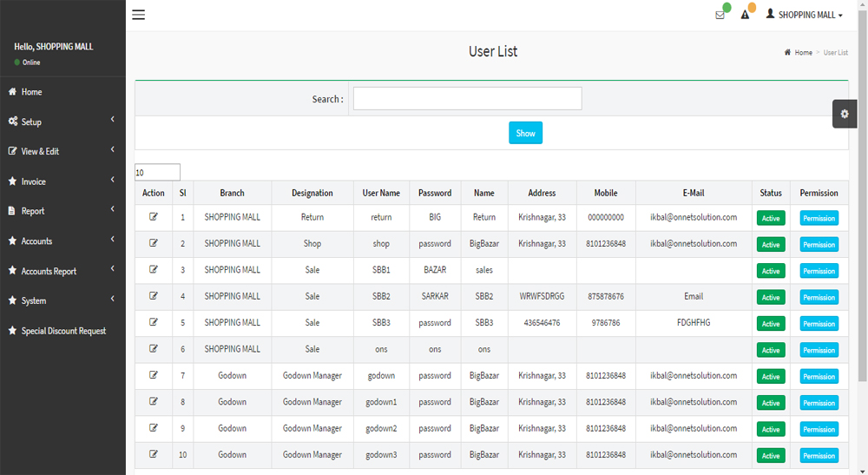Expand the Accounts sidebar menu
Screen dimensions: 868x475
click(62, 241)
